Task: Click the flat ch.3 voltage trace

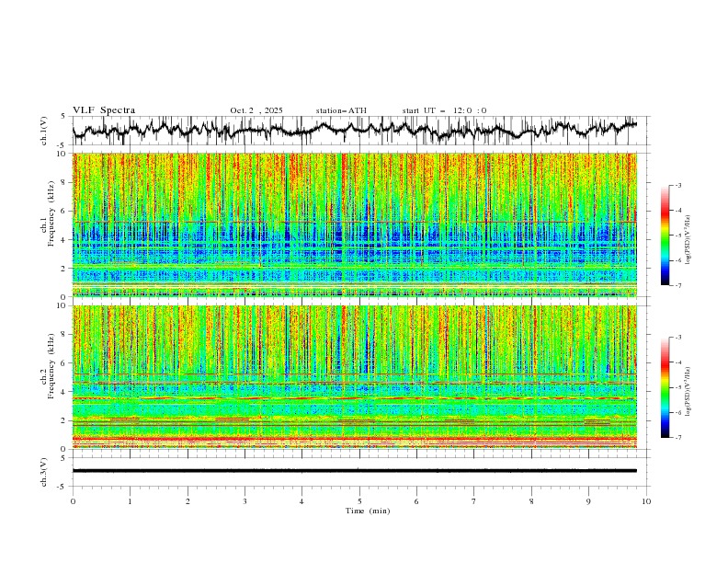Action: (355, 471)
